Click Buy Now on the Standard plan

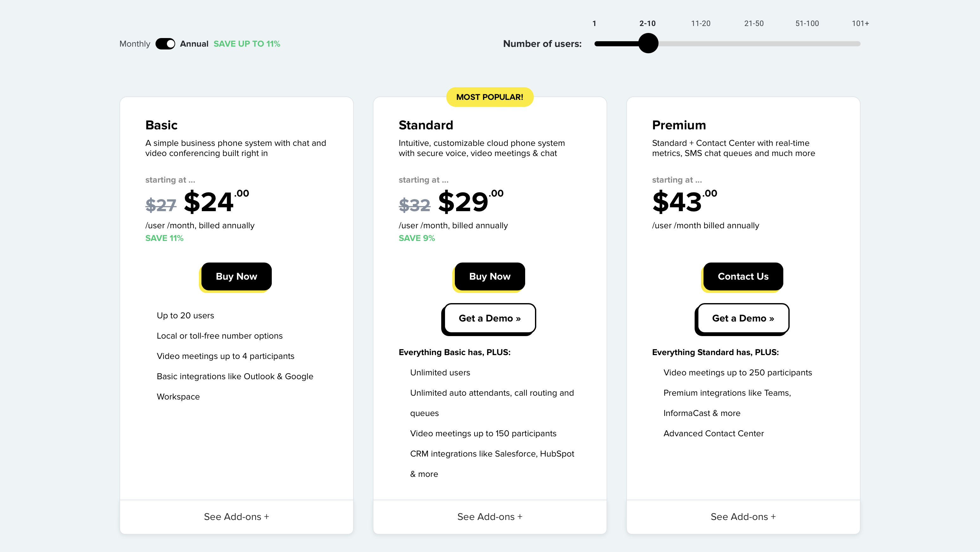(490, 276)
